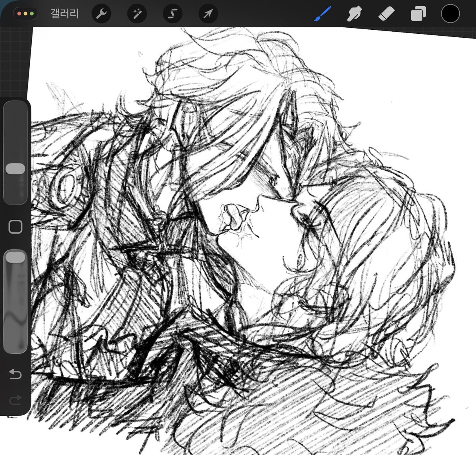Undo the last stroke with the undo arrow

point(15,374)
